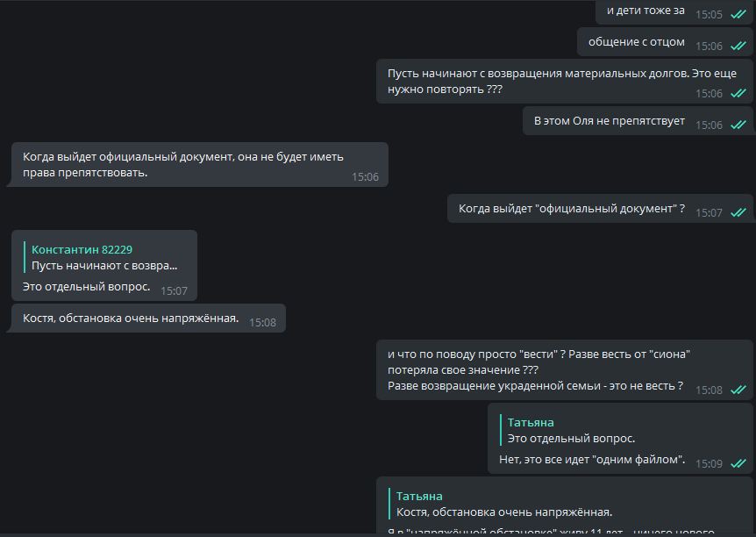Click read checkmarks on "В этом Оля не препятствует"
Viewport: 756px width, 537px height.
[x=738, y=125]
